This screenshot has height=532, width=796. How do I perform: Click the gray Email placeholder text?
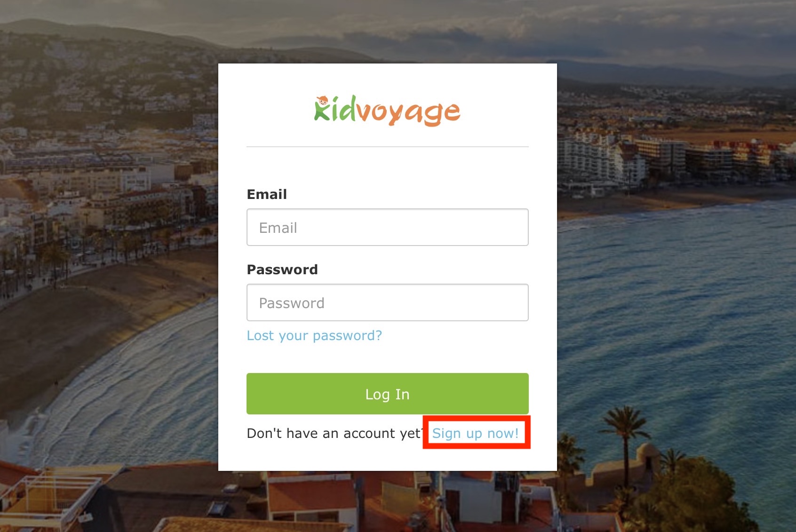(278, 228)
